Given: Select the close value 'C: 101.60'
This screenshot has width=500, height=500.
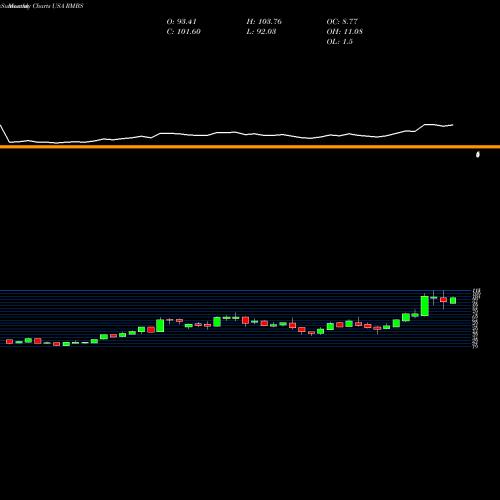Looking at the screenshot, I should point(183,32).
